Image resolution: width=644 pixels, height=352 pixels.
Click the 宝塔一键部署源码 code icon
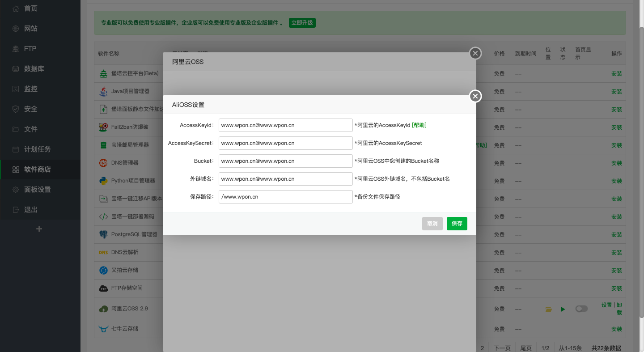click(x=103, y=216)
